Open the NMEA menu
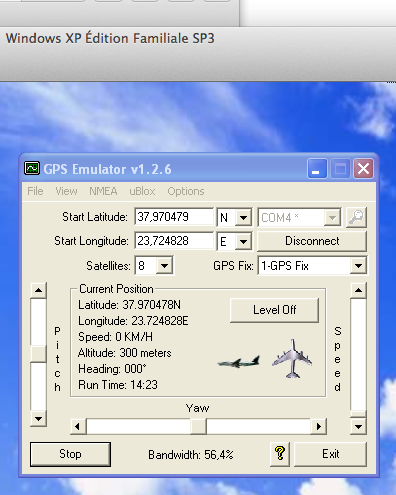This screenshot has width=396, height=495. point(103,191)
